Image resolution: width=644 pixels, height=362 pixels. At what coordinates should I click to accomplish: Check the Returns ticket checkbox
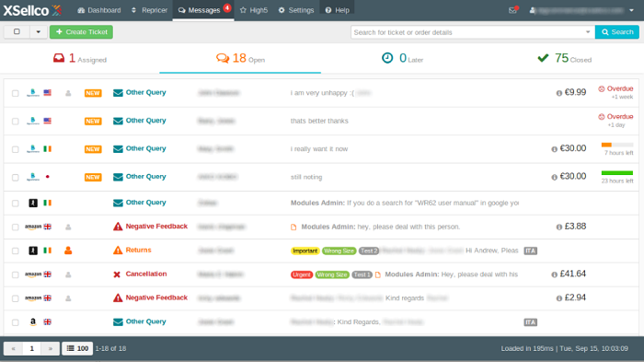pos(16,251)
